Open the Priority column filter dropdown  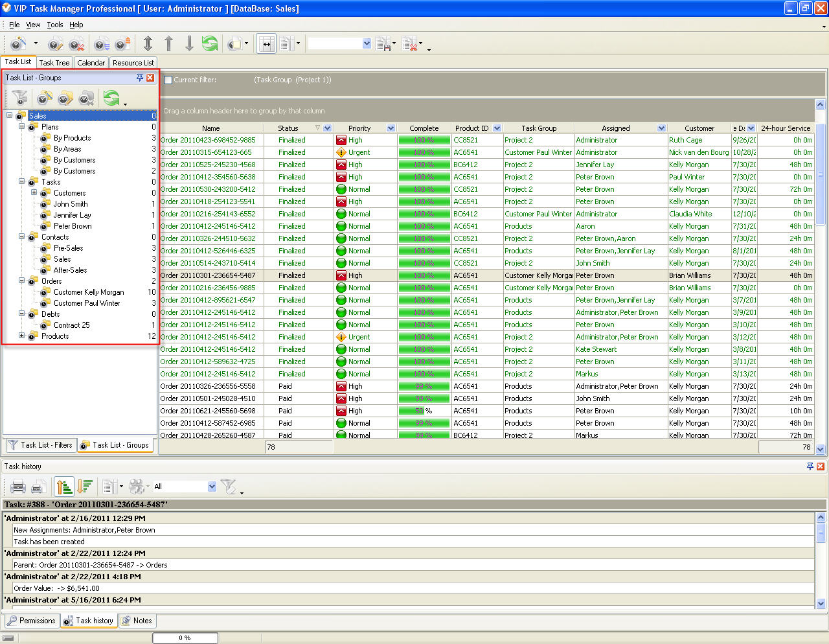click(391, 128)
